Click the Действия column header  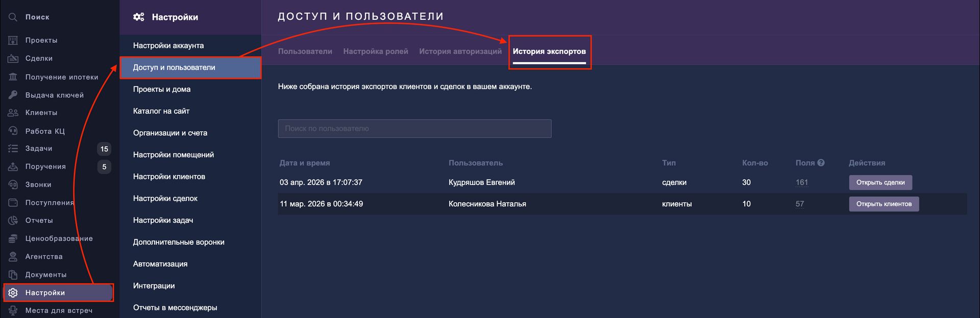(867, 163)
